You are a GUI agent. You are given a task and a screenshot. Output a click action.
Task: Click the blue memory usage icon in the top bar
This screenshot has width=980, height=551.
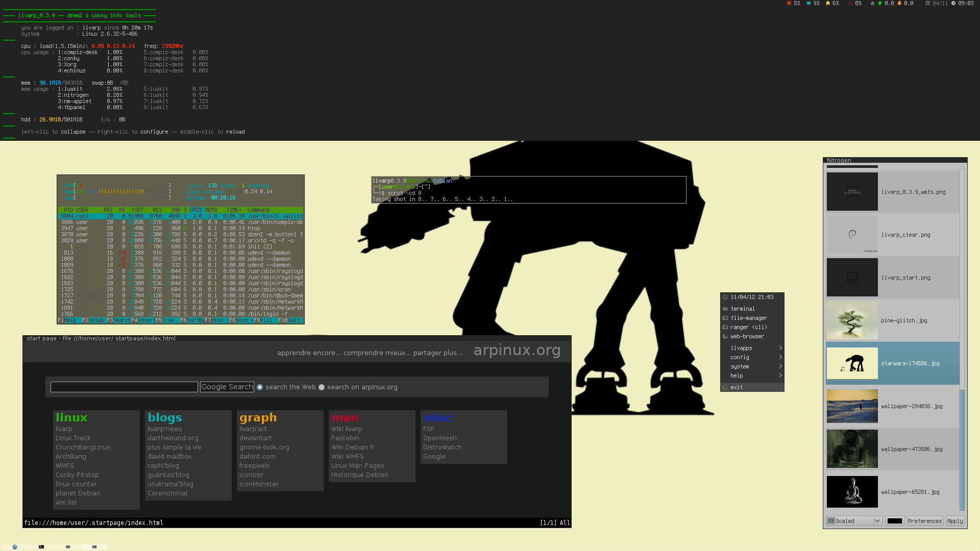pos(808,4)
